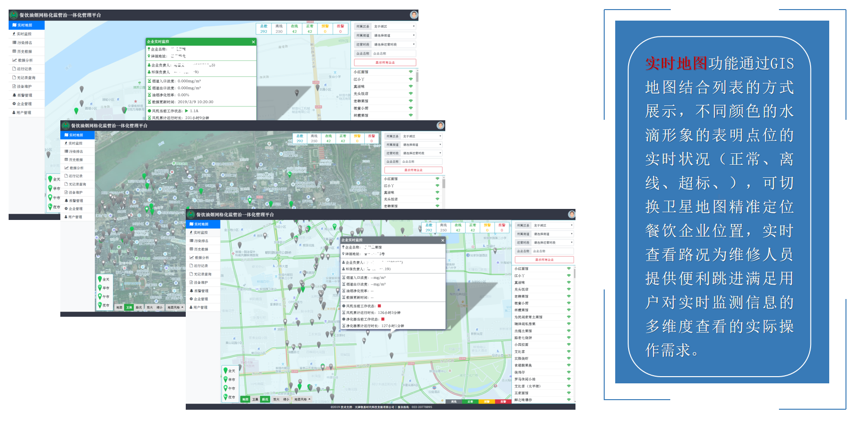868x426 pixels.
Task: Click user avatar in the frontmost window header
Action: click(x=571, y=214)
